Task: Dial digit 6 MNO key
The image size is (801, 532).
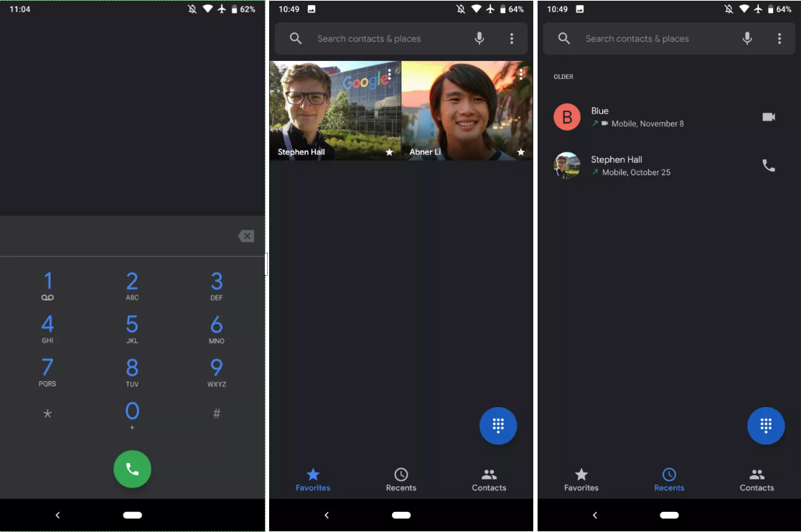Action: click(217, 329)
